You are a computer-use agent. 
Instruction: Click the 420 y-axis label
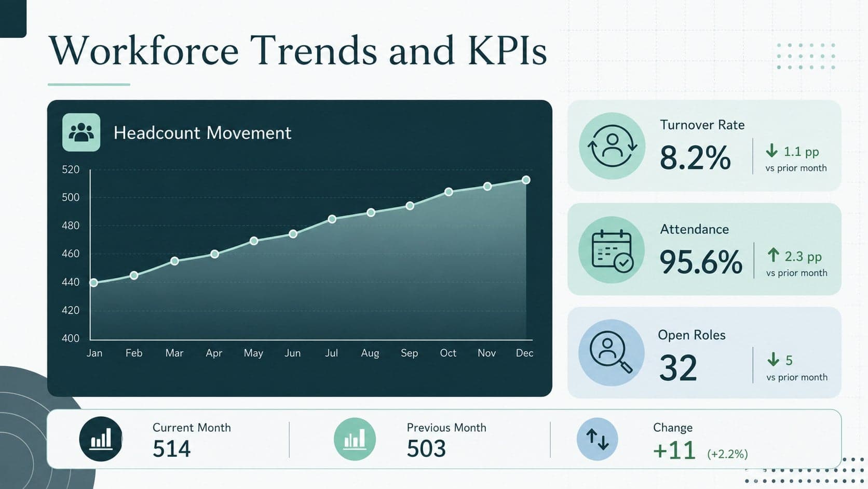point(71,310)
